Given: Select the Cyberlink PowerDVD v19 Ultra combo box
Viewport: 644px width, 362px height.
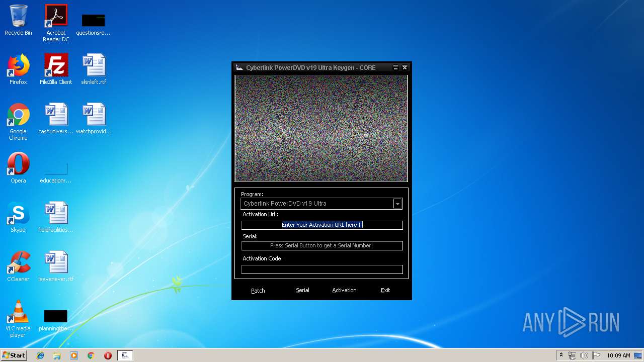Looking at the screenshot, I should pyautogui.click(x=321, y=204).
